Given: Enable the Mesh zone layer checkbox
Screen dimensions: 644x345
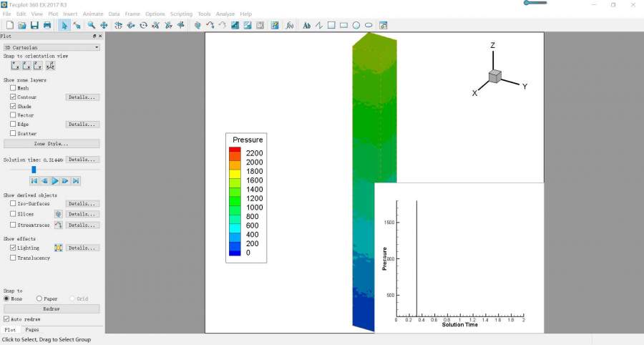Looking at the screenshot, I should point(13,88).
